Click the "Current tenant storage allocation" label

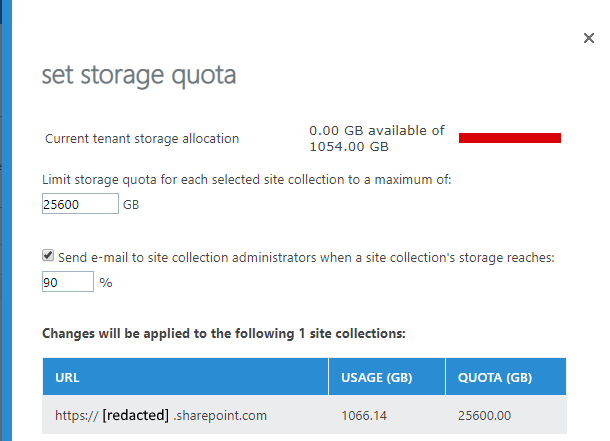[143, 139]
